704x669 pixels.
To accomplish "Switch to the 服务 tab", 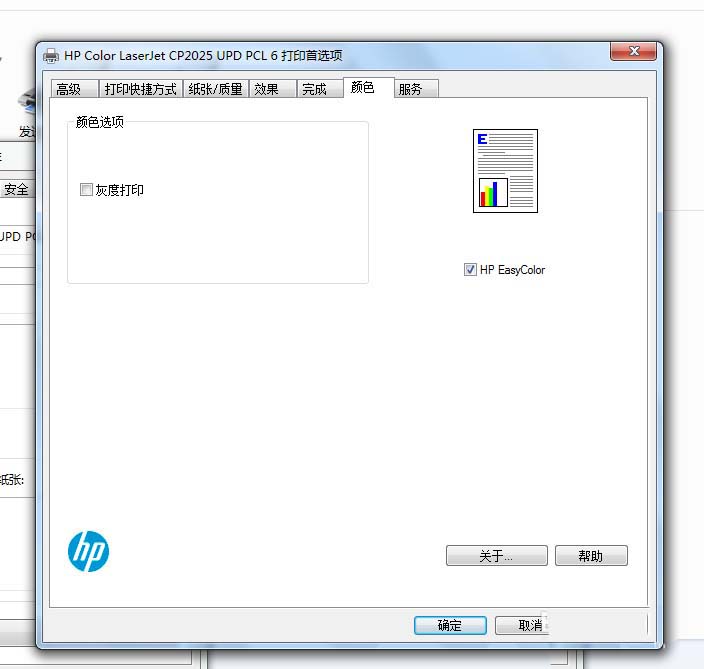I will tap(416, 89).
